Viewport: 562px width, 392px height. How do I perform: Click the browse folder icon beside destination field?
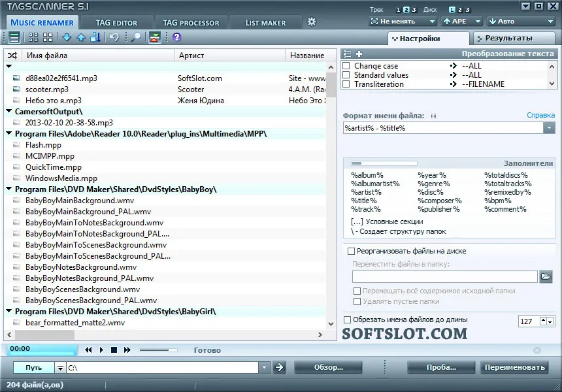point(546,276)
